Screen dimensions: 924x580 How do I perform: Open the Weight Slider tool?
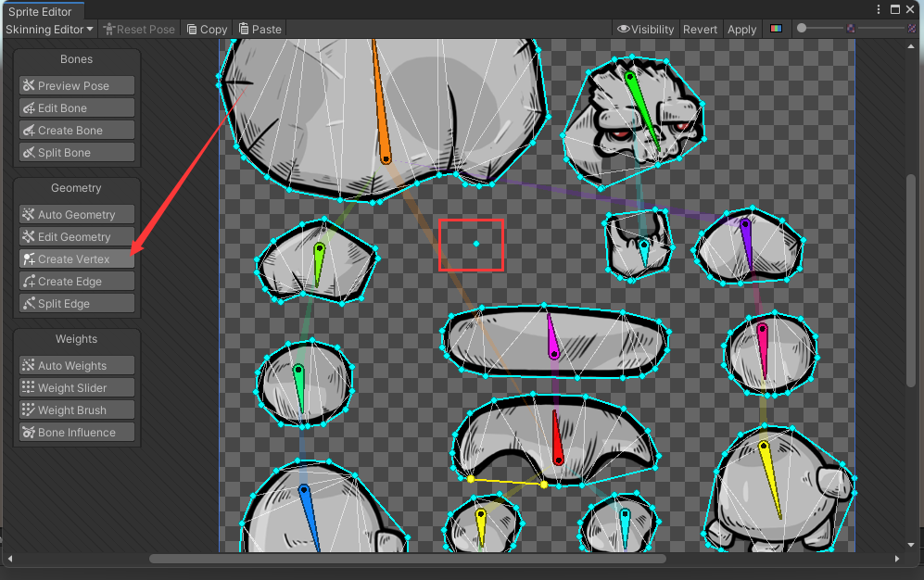pyautogui.click(x=76, y=386)
